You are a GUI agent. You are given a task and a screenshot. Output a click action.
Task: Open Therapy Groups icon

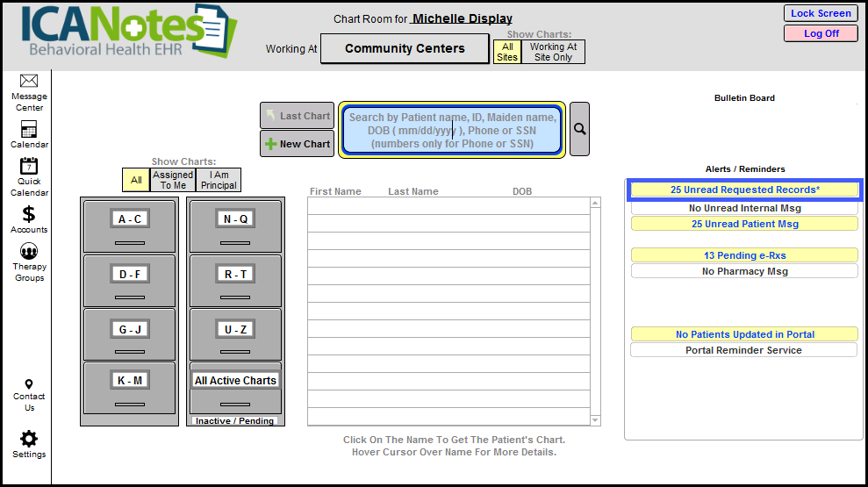(x=29, y=251)
